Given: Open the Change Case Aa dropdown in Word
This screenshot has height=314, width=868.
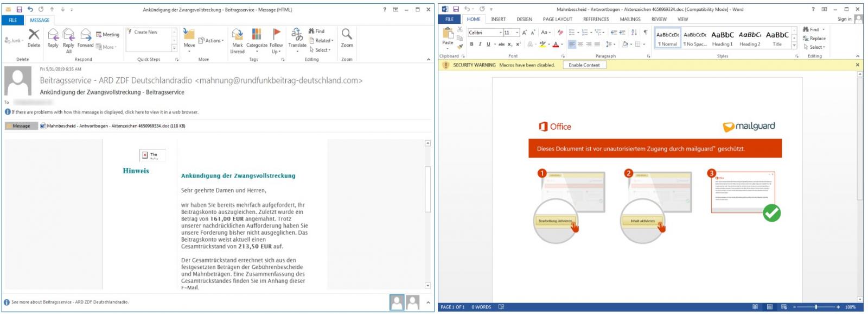Looking at the screenshot, I should point(546,33).
